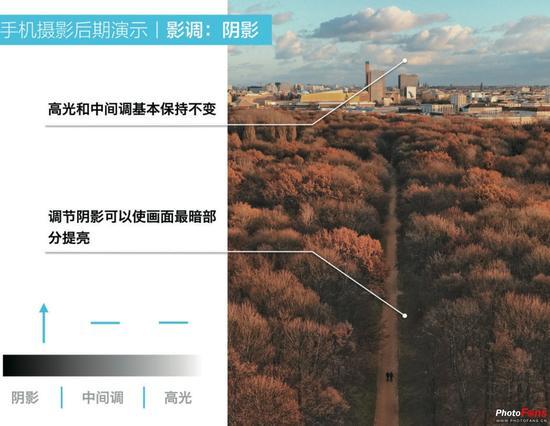Click the 阴影 label under the gradient
The image size is (550, 426).
coord(25,398)
